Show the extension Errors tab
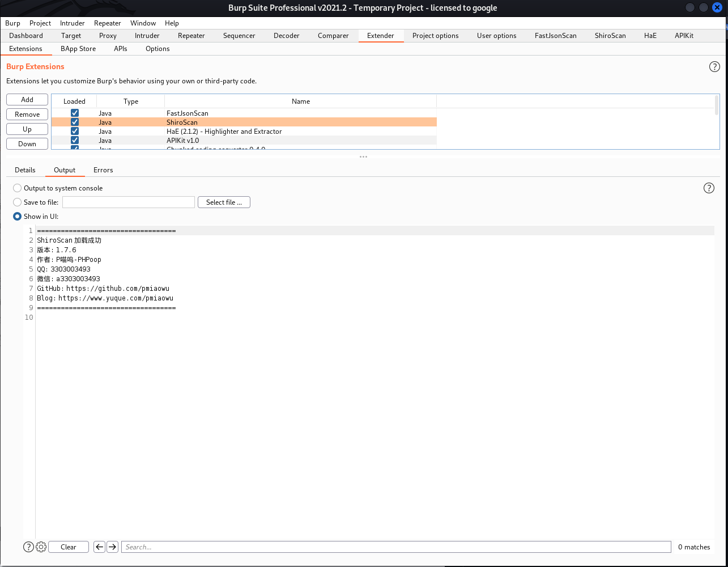 pos(103,170)
